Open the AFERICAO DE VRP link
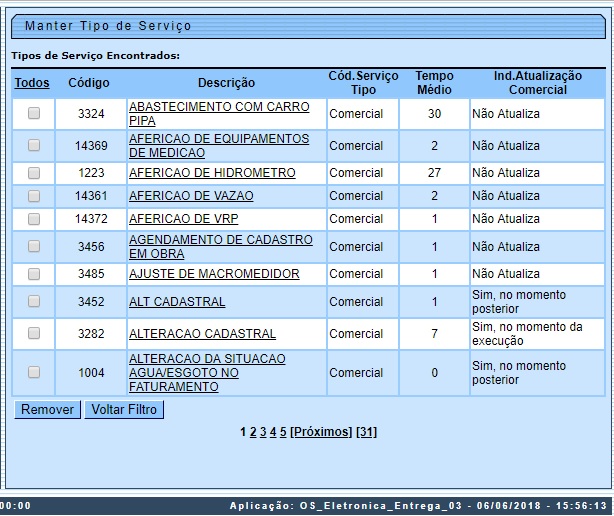The width and height of the screenshot is (614, 516). [x=183, y=219]
